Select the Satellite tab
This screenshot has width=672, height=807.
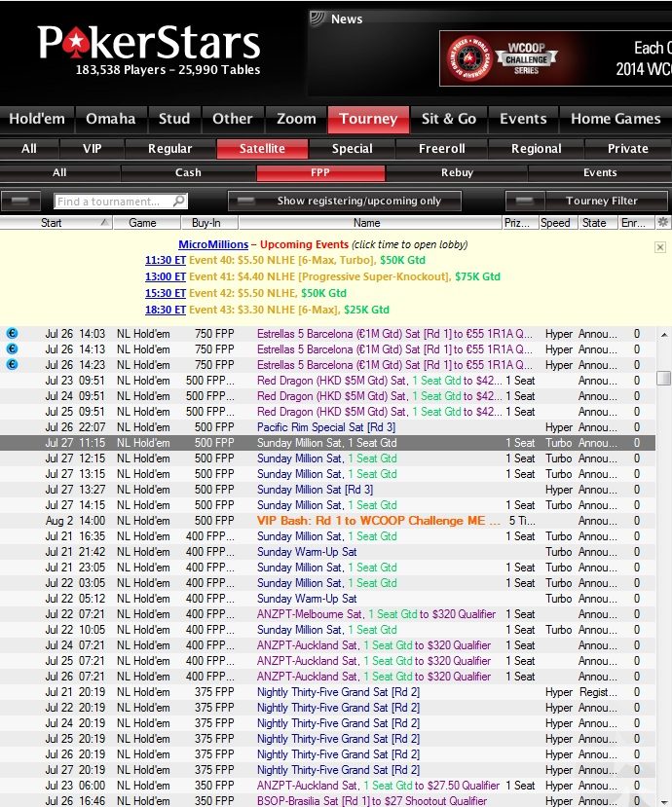point(262,149)
